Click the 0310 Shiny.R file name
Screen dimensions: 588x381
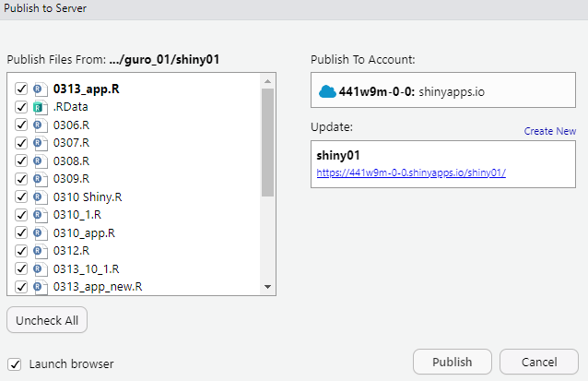[x=88, y=197]
